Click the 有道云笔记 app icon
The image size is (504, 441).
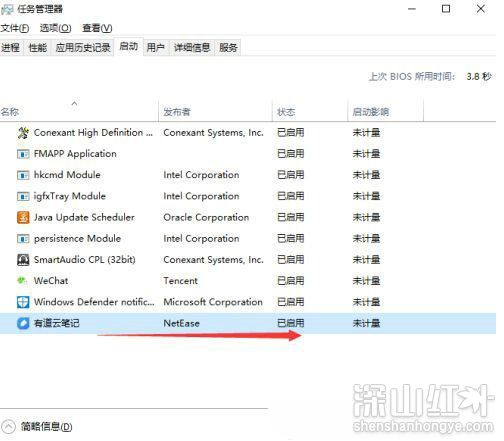click(23, 323)
